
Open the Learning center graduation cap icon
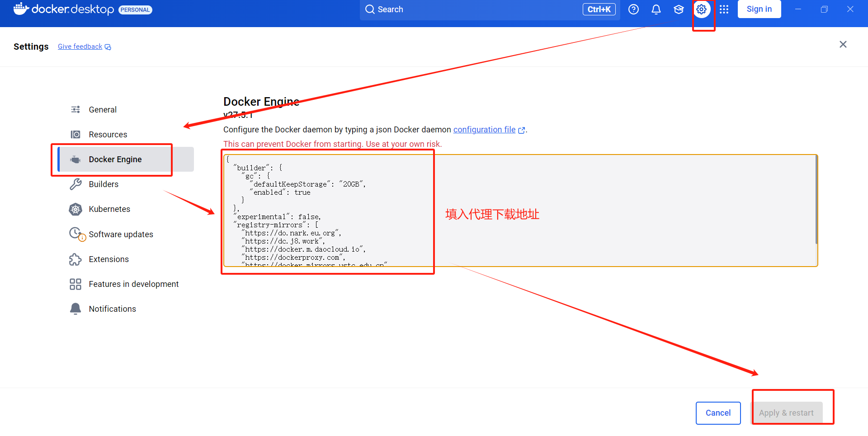679,9
